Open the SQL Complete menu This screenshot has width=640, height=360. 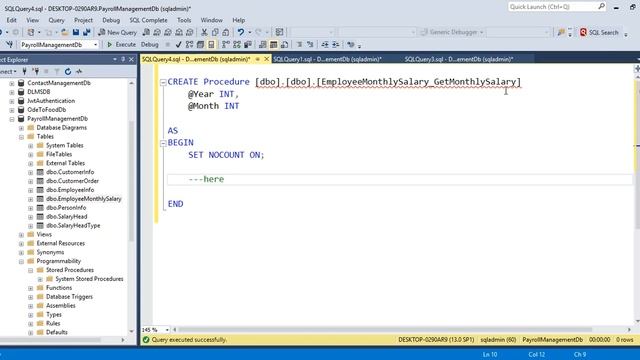148,20
